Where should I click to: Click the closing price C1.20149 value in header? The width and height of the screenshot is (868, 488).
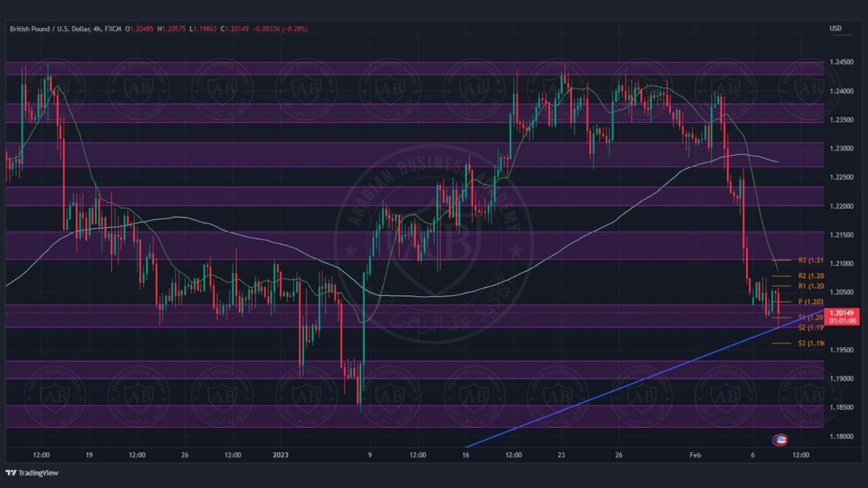pyautogui.click(x=234, y=29)
